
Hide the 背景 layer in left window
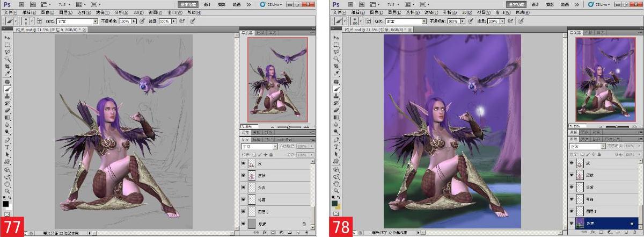click(243, 223)
